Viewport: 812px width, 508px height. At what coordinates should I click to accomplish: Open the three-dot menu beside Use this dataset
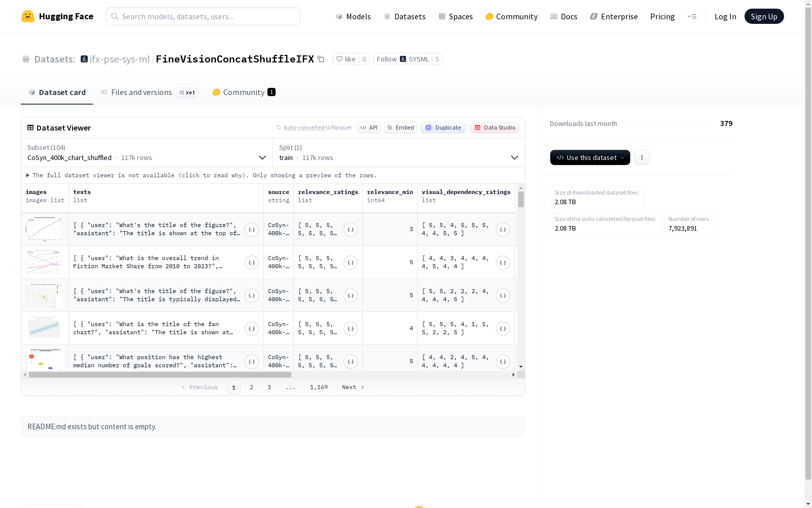click(642, 157)
